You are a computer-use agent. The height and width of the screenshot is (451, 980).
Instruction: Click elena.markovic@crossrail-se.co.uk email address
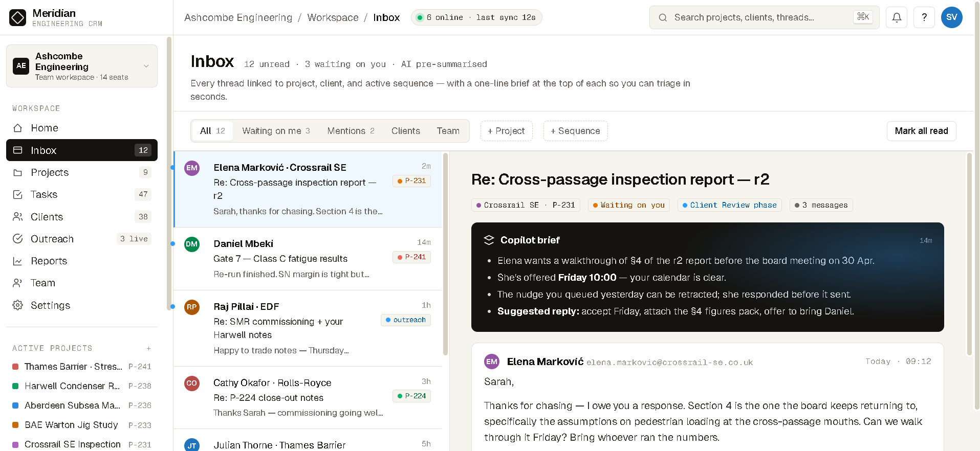(x=669, y=363)
